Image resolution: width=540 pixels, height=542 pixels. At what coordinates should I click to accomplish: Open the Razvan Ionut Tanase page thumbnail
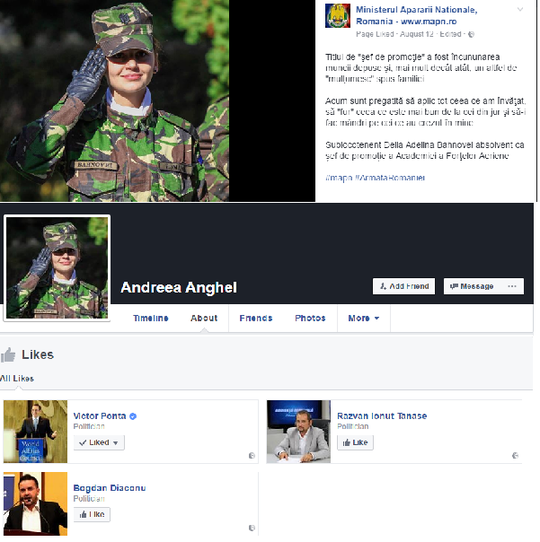pyautogui.click(x=299, y=431)
